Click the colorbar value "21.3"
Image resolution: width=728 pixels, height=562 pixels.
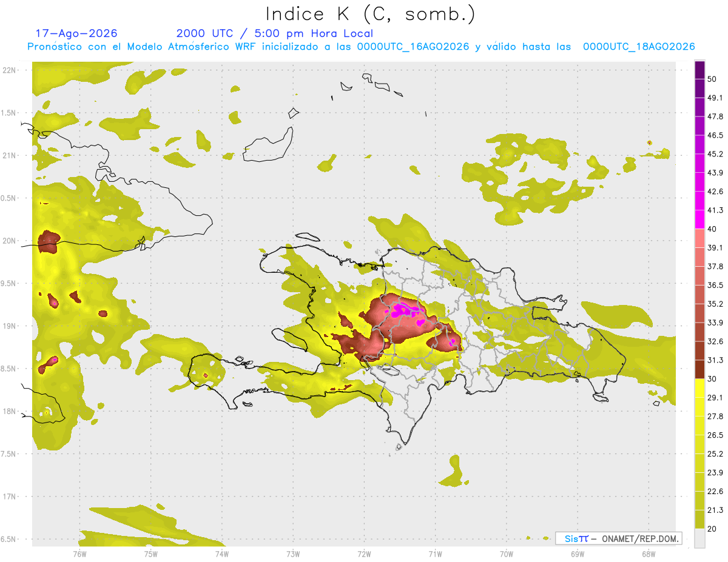[x=715, y=510]
